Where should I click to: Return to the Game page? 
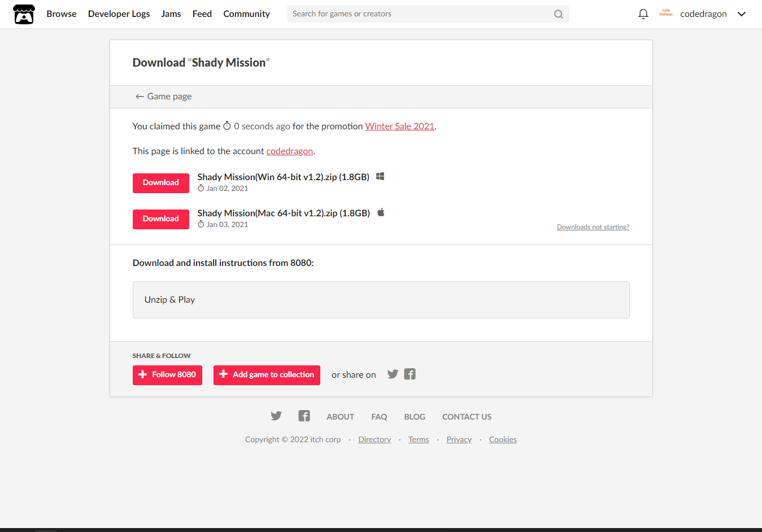click(163, 97)
